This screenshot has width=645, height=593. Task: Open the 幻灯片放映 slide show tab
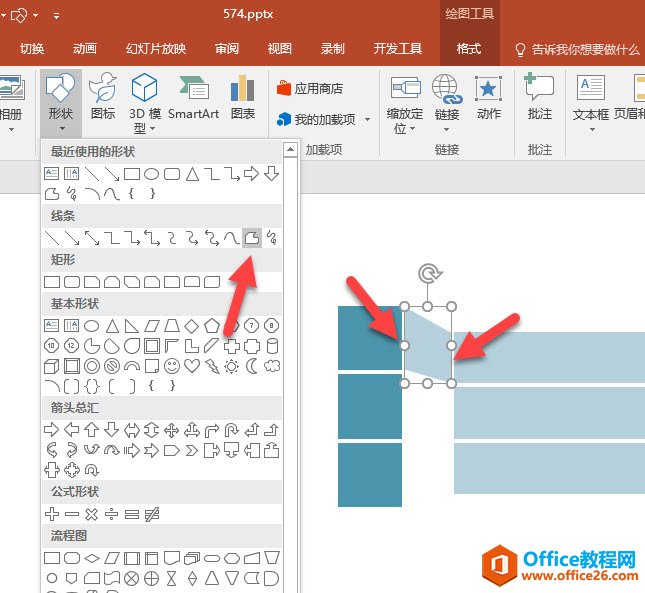pyautogui.click(x=156, y=49)
